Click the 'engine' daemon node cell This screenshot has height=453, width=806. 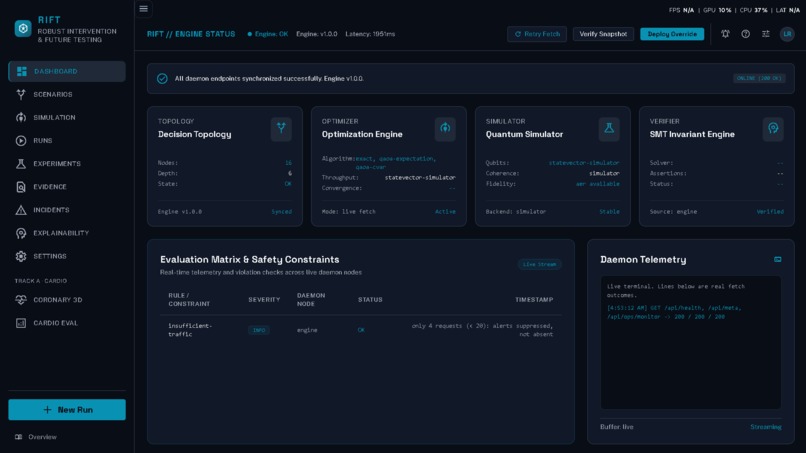click(x=307, y=330)
